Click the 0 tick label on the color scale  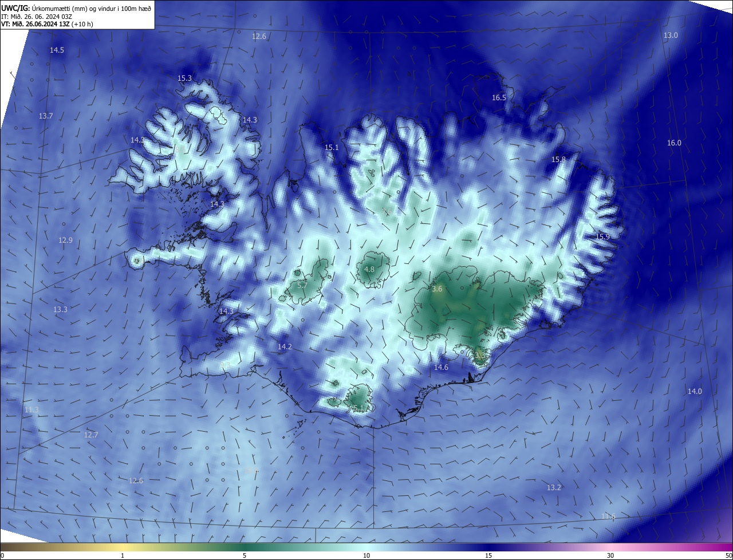point(2,555)
